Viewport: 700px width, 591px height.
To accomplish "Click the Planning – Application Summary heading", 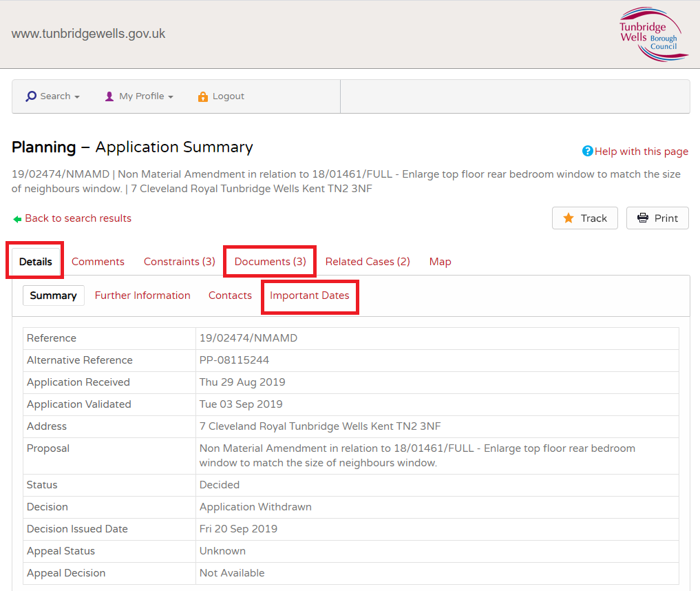I will tap(132, 147).
